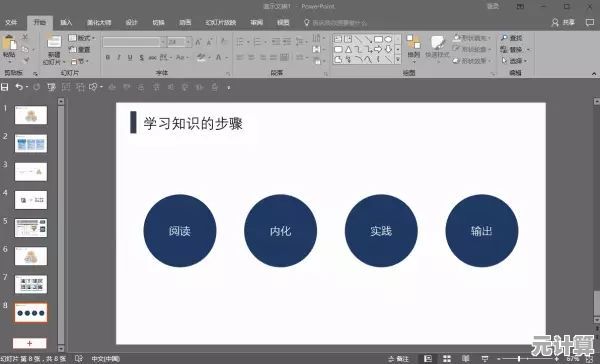Viewport: 600px width, 364px height.
Task: Click the Quick Styles (快速样式) icon
Action: 437,43
